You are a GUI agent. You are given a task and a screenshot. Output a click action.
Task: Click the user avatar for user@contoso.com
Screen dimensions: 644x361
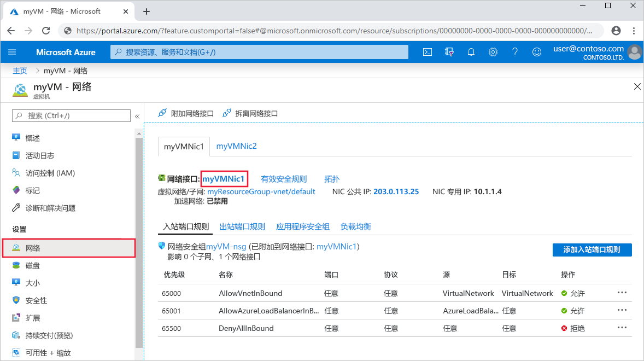point(634,51)
